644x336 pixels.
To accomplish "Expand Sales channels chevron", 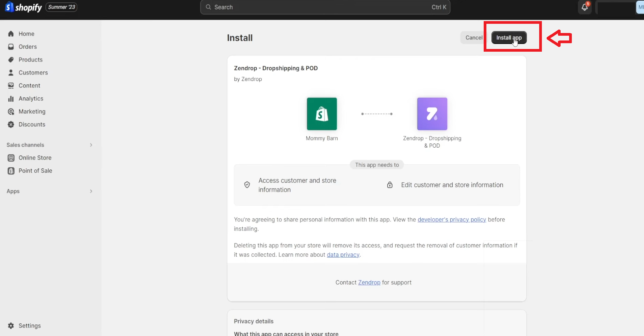I will tap(91, 145).
